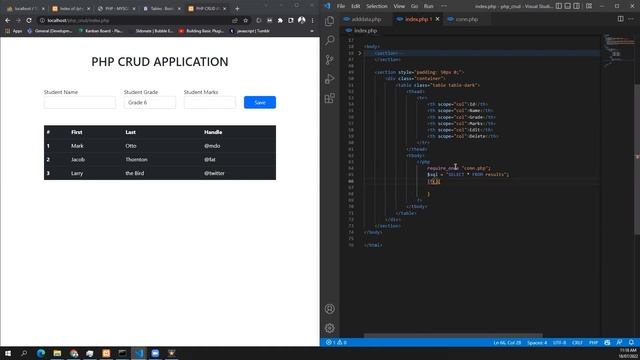Switch to the Index of browser tab
The width and height of the screenshot is (640, 360).
pyautogui.click(x=71, y=9)
